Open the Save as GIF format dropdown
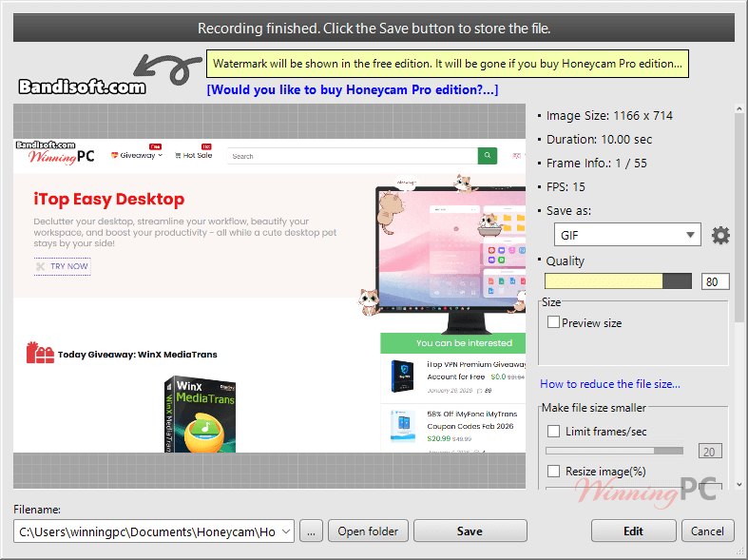Image resolution: width=748 pixels, height=560 pixels. [627, 235]
